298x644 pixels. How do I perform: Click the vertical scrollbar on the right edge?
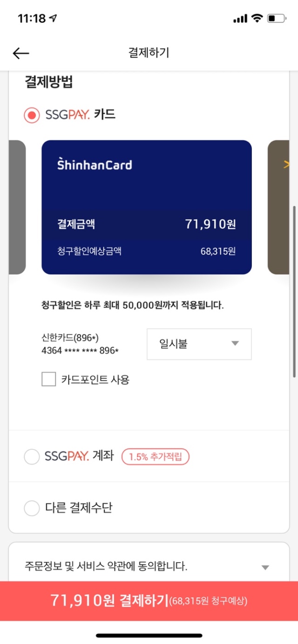click(294, 291)
